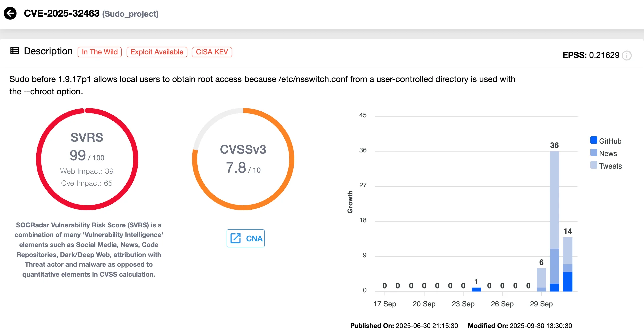
Task: Click the 29 Sep axis label
Action: point(541,304)
